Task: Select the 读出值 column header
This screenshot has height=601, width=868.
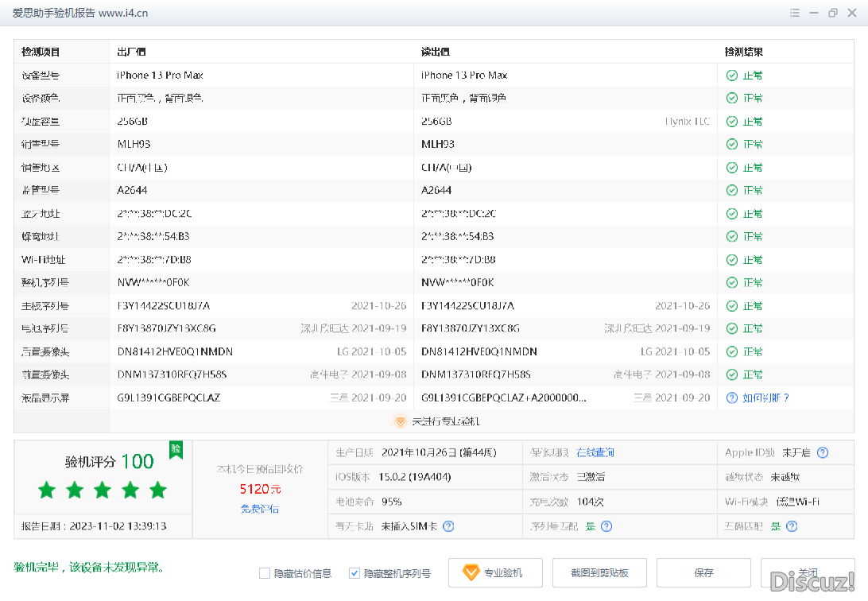Action: (x=435, y=52)
